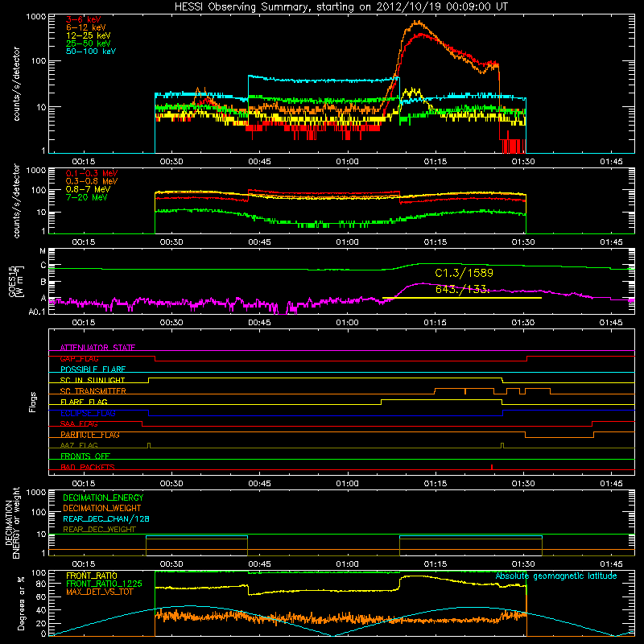
Task: Click the yellow flare duration bar in GOES panel
Action: 461,298
